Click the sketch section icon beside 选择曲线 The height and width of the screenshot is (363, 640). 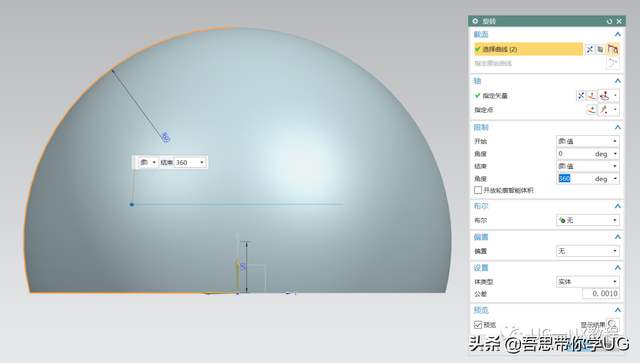pos(589,49)
